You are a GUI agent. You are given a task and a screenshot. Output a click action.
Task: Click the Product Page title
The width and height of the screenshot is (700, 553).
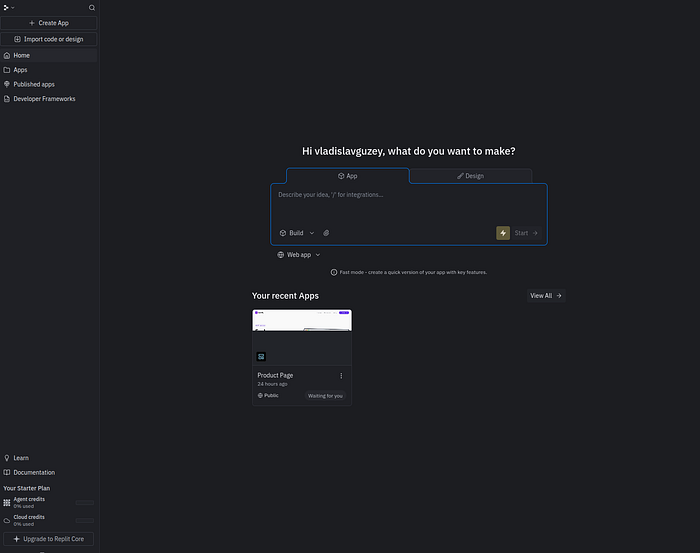click(x=275, y=375)
